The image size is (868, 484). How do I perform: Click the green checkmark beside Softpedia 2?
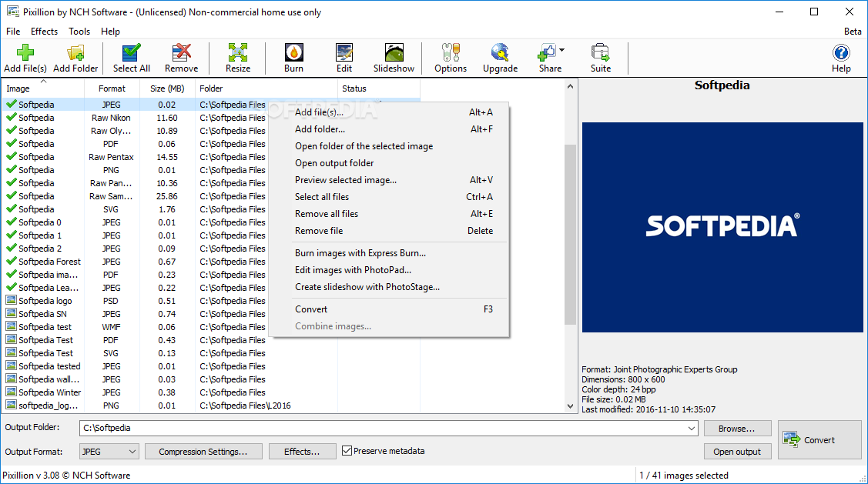(x=11, y=248)
